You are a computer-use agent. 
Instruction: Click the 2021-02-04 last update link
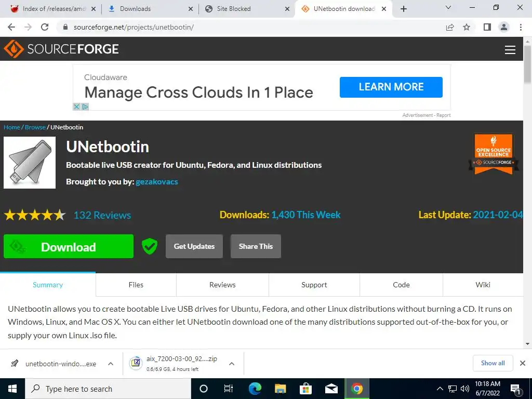click(x=498, y=215)
